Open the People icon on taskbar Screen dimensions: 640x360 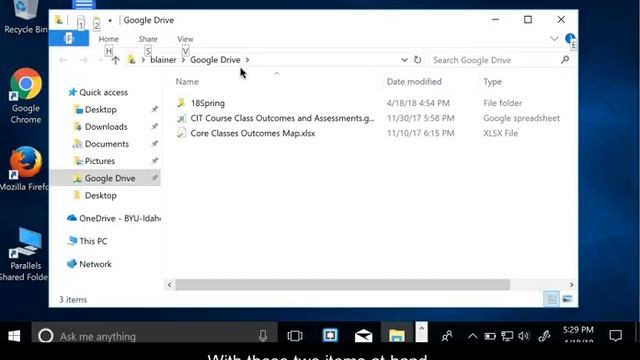[x=447, y=336]
